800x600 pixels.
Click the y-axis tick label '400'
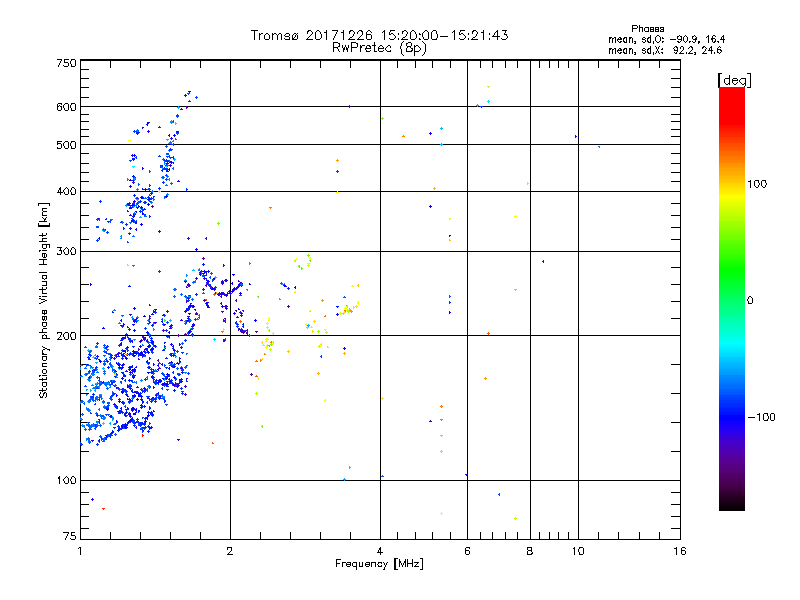(x=66, y=191)
